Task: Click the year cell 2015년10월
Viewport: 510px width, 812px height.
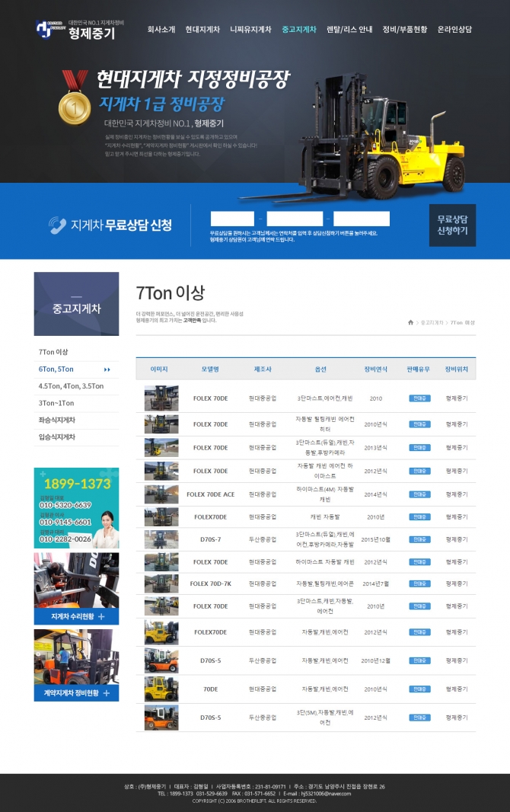Action: 375,539
